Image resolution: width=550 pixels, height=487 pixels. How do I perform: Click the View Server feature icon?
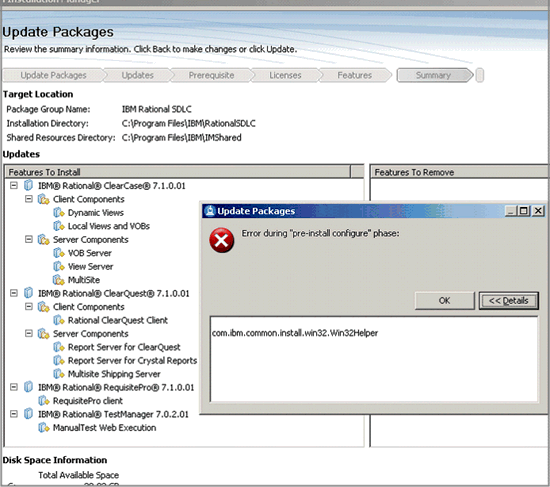[x=59, y=266]
